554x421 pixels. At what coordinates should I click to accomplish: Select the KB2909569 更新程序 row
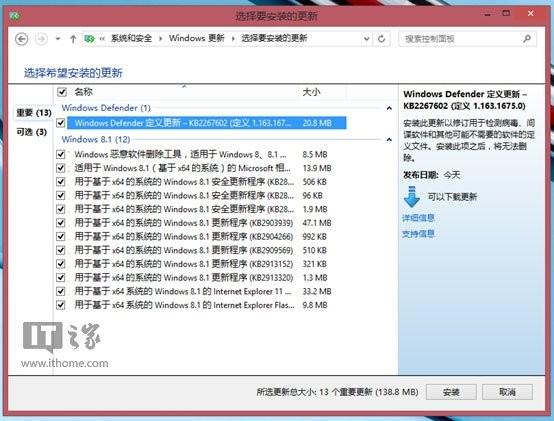click(207, 250)
